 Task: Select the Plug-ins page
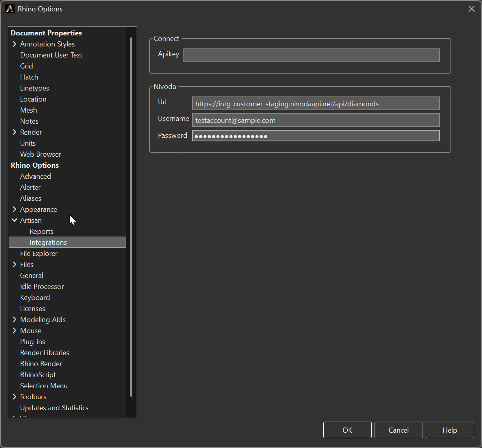click(x=33, y=341)
